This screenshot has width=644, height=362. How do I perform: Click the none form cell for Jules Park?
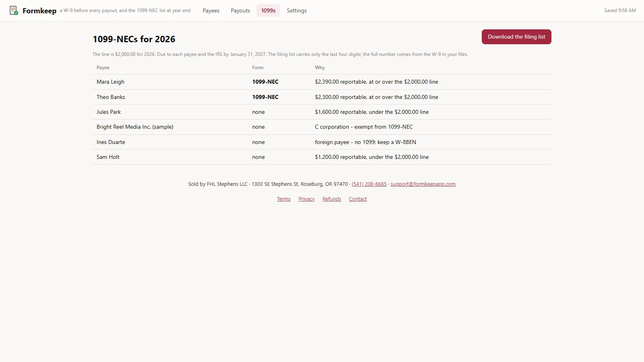pos(258,112)
